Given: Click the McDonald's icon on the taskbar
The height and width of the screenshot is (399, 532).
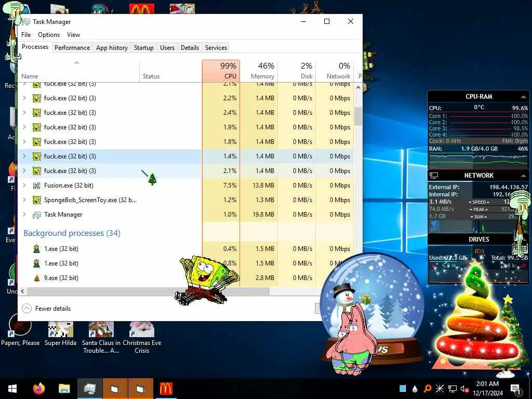Looking at the screenshot, I should (x=166, y=389).
